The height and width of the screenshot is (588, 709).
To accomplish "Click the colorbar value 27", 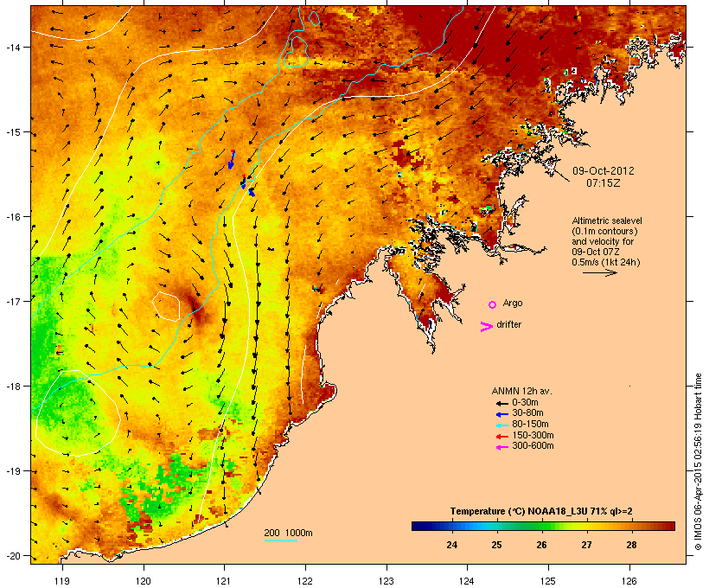I will 586,545.
